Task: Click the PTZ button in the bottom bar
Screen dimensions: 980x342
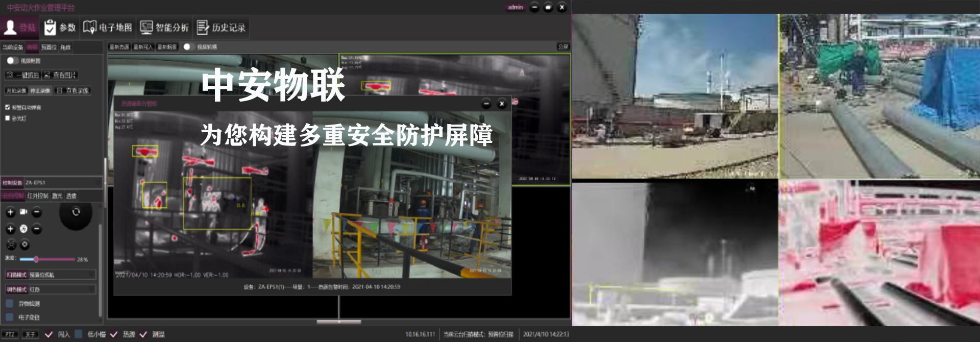Action: pyautogui.click(x=10, y=335)
